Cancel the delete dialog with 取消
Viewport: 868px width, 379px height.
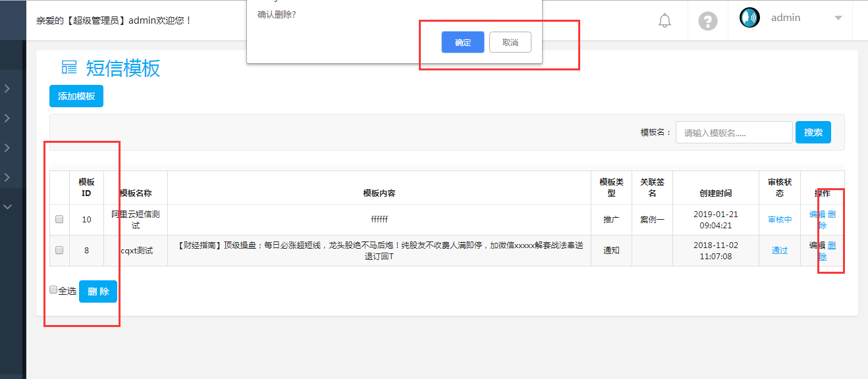[x=510, y=42]
